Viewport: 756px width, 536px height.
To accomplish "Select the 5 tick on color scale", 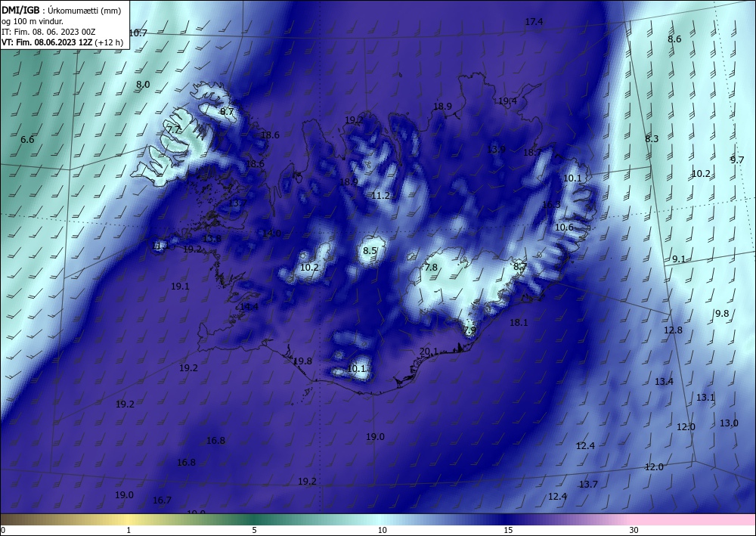I will coord(254,530).
